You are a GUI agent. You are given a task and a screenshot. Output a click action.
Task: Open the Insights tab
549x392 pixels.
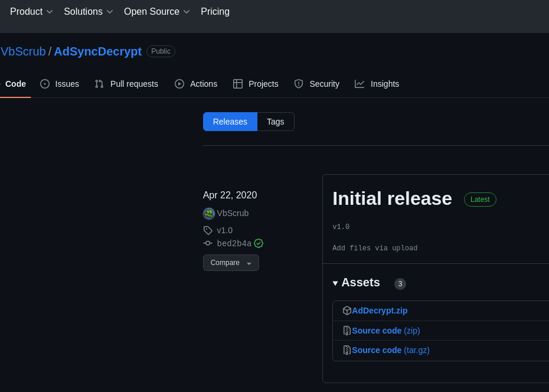(x=377, y=84)
